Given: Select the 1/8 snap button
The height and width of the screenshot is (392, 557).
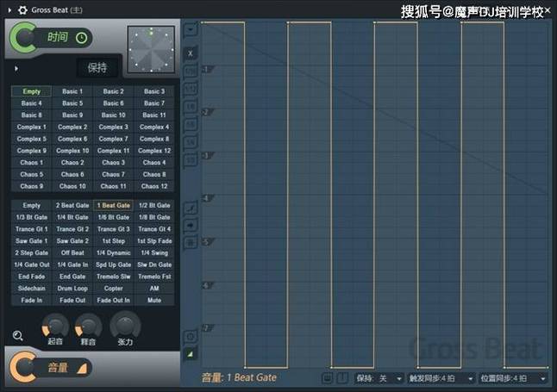Looking at the screenshot, I should [x=191, y=107].
